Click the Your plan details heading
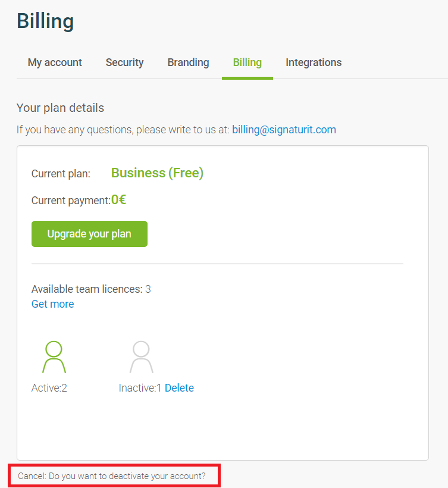Screen dimensions: 448x488 tap(60, 108)
